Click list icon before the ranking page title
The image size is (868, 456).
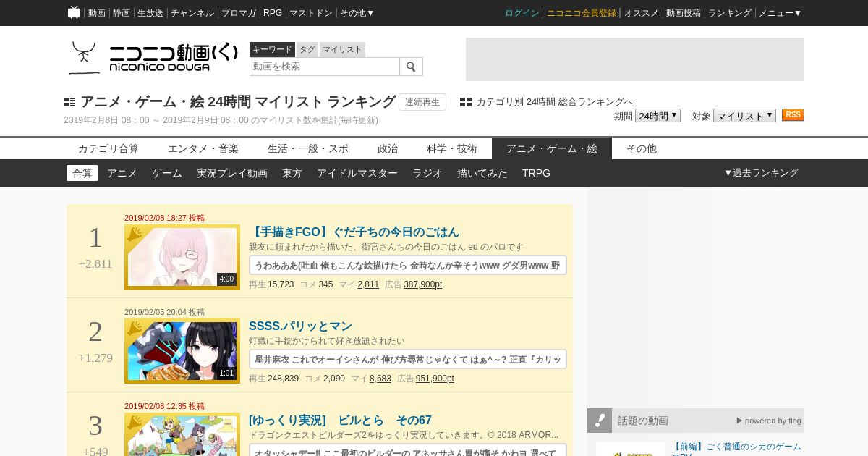pyautogui.click(x=69, y=102)
